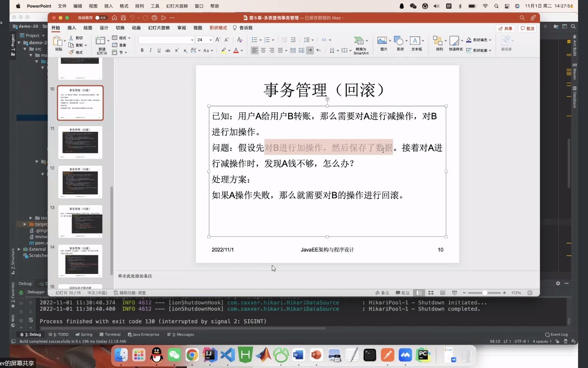Toggle the Comments pane in status bar
The width and height of the screenshot is (588, 368).
click(403, 293)
